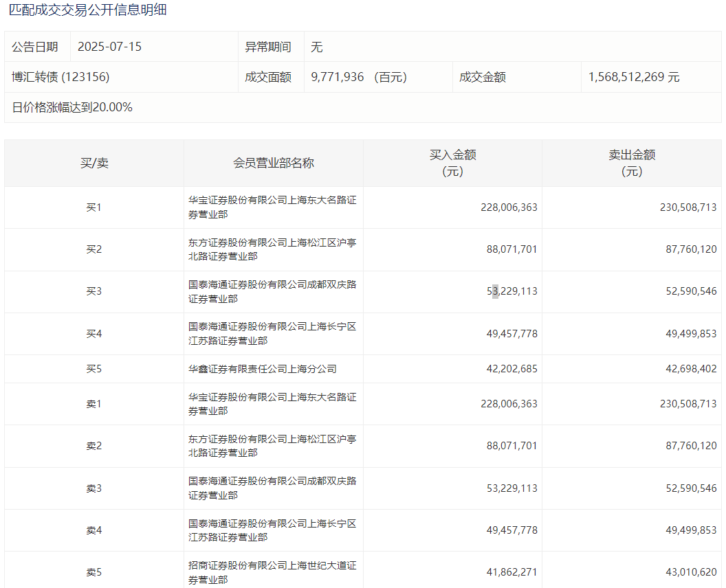This screenshot has height=588, width=726.
Task: Click the 会员营业部名称 column header
Action: 274,163
